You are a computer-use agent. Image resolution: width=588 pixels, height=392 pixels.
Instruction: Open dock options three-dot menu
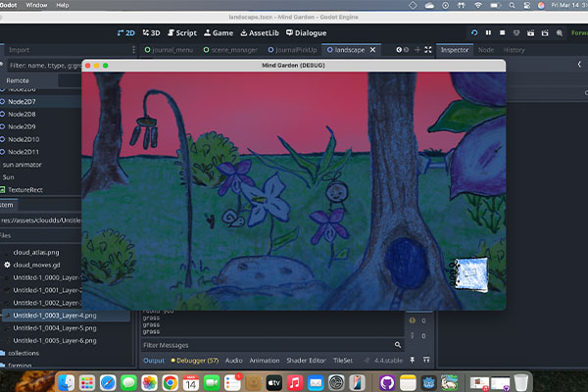click(x=133, y=50)
